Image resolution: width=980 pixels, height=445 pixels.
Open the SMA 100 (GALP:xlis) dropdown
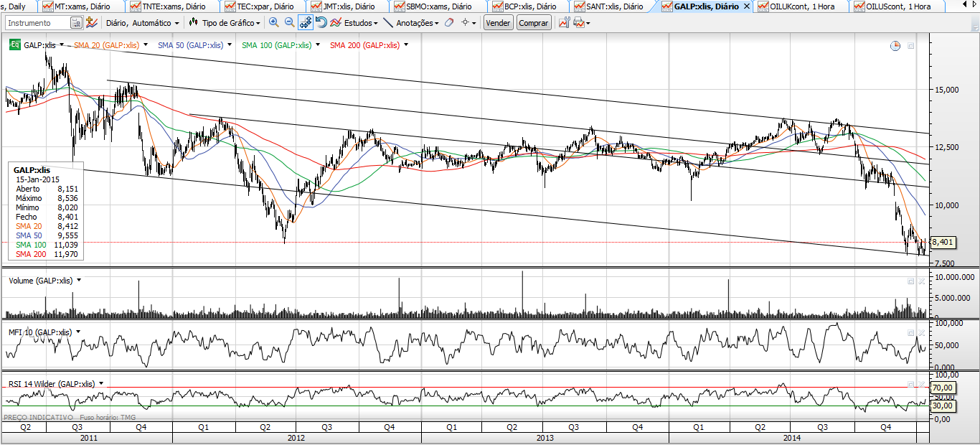click(318, 45)
